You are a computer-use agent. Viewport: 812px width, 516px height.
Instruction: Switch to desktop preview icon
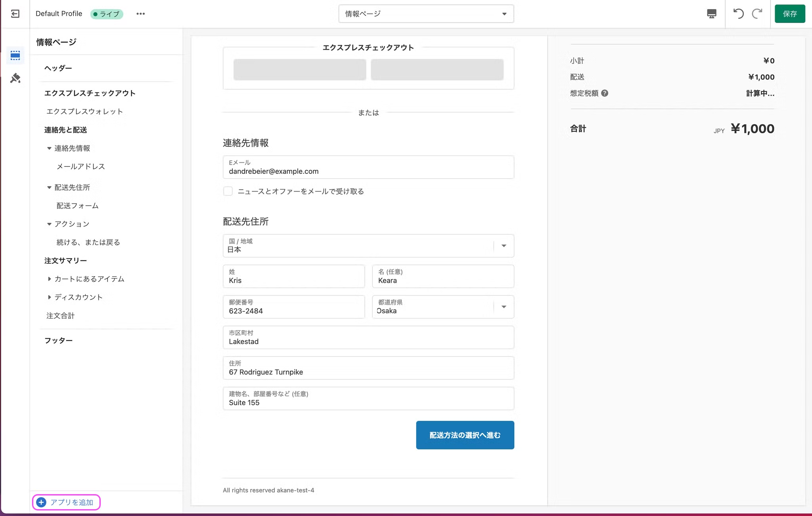(712, 14)
